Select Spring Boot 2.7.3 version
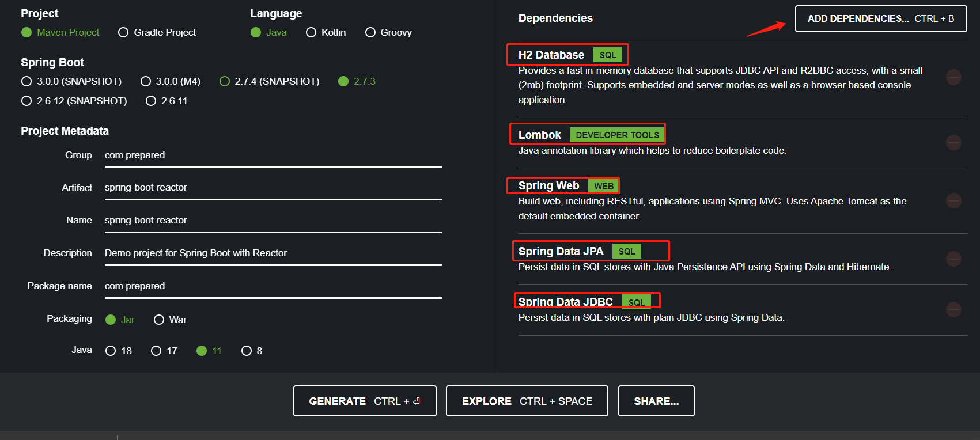 357,81
